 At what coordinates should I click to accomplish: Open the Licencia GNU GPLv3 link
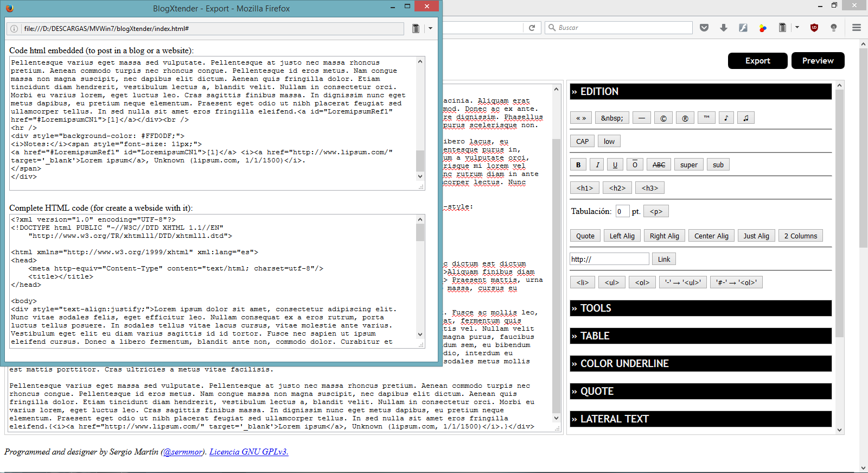pyautogui.click(x=248, y=452)
